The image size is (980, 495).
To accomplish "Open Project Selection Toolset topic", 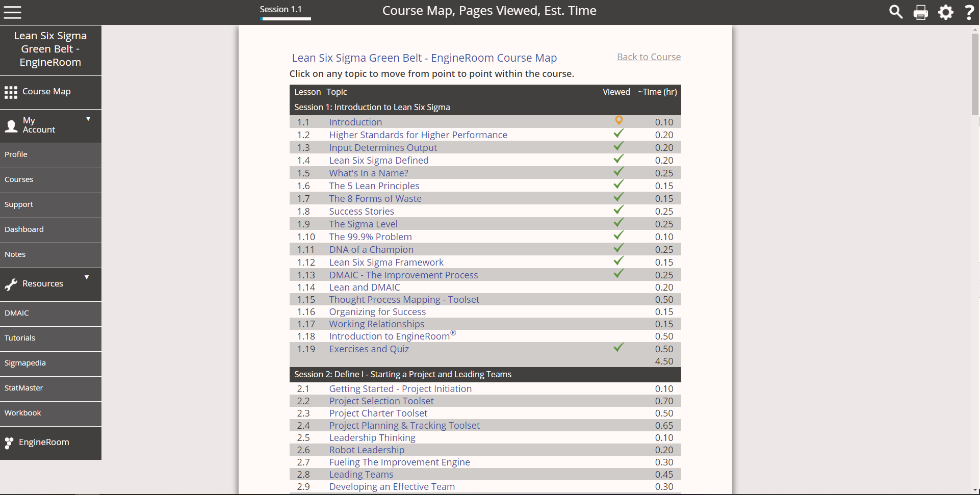I will tap(381, 401).
